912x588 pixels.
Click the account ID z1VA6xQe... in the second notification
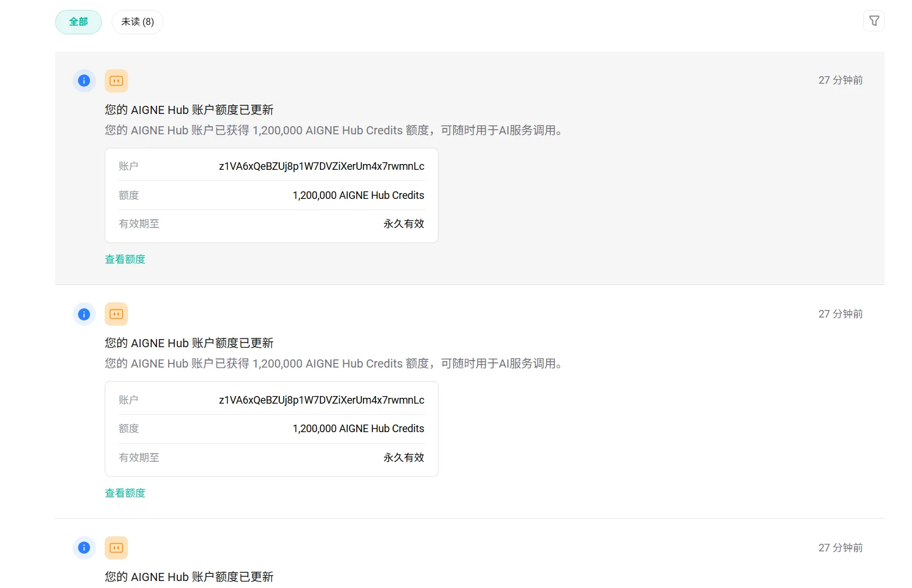322,400
